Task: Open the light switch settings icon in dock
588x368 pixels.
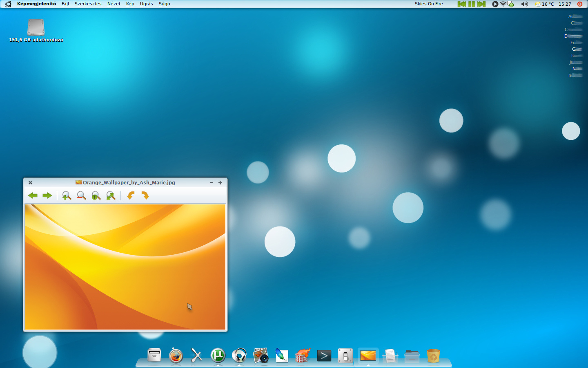Action: 345,356
